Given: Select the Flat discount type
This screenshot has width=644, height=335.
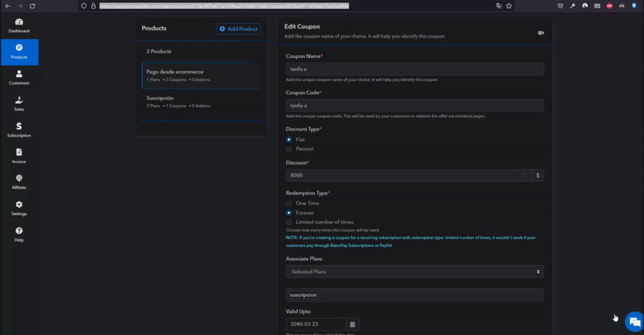Looking at the screenshot, I should [x=289, y=140].
